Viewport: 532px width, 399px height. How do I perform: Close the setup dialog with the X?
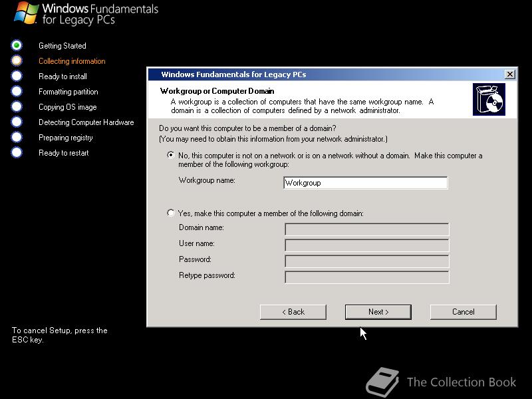pos(509,74)
